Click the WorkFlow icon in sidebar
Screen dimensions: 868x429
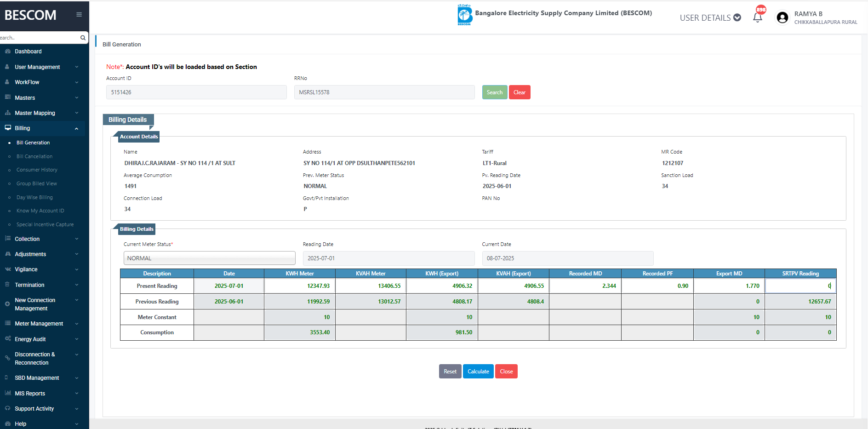(7, 82)
